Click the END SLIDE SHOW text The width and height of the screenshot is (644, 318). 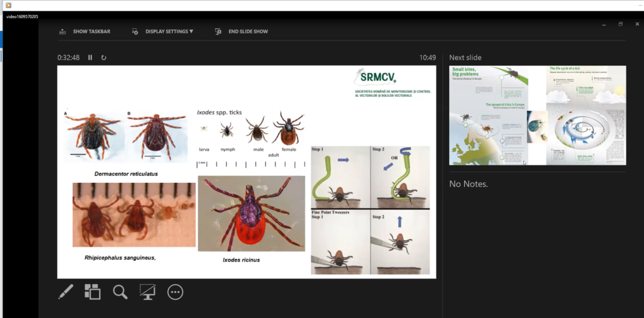coord(248,31)
